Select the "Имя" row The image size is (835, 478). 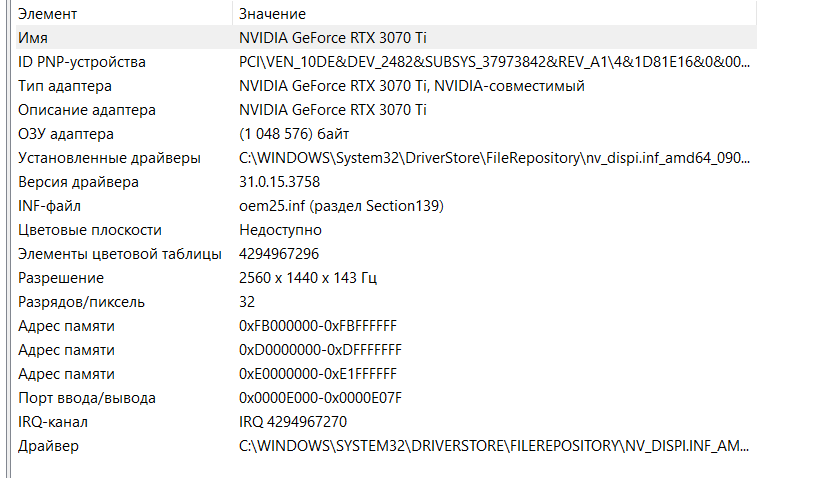click(33, 38)
